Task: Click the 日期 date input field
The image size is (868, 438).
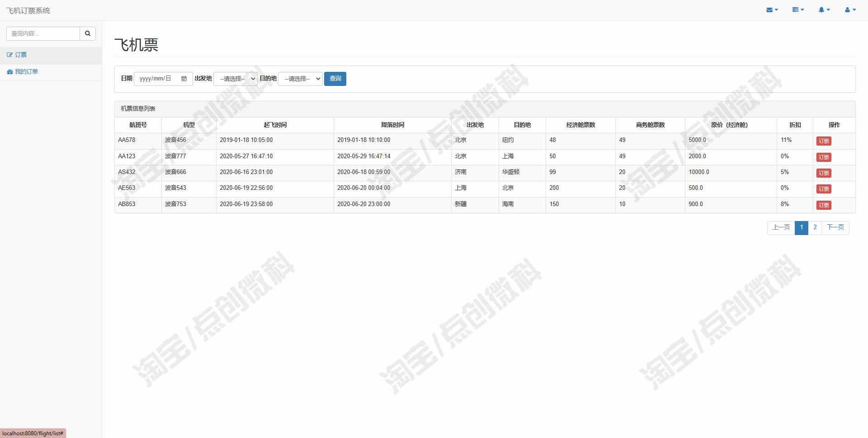Action: pyautogui.click(x=163, y=79)
